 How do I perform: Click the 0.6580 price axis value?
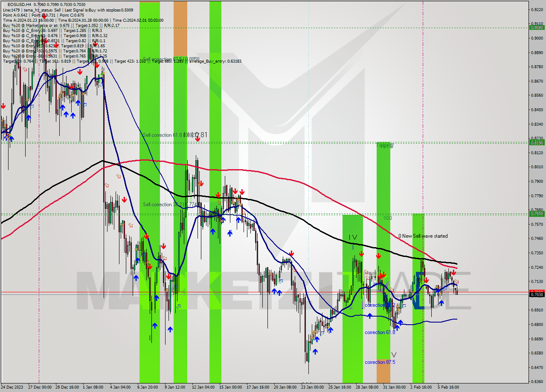tap(537, 353)
